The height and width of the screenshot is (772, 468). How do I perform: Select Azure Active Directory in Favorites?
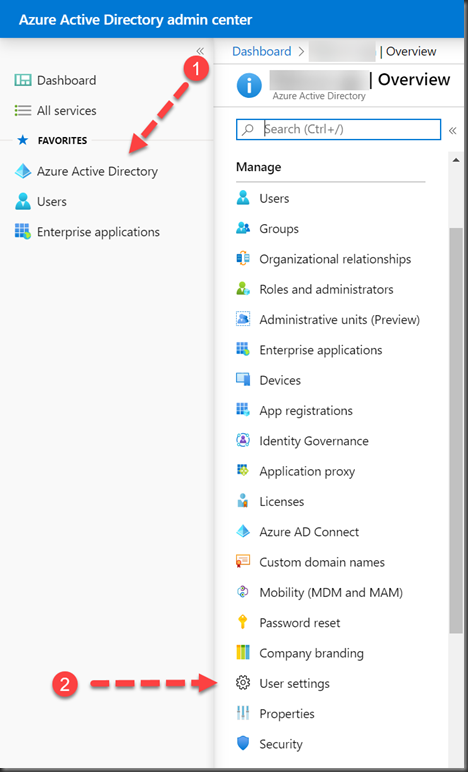pos(97,171)
